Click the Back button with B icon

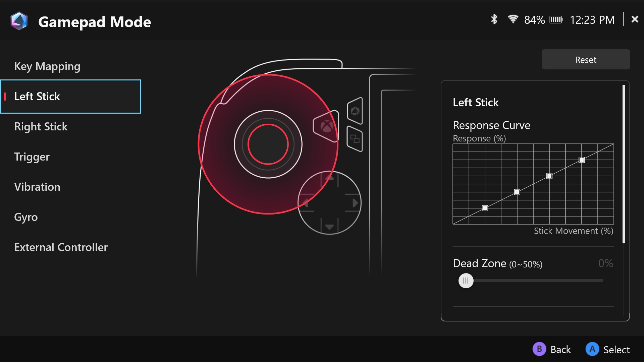tap(552, 349)
